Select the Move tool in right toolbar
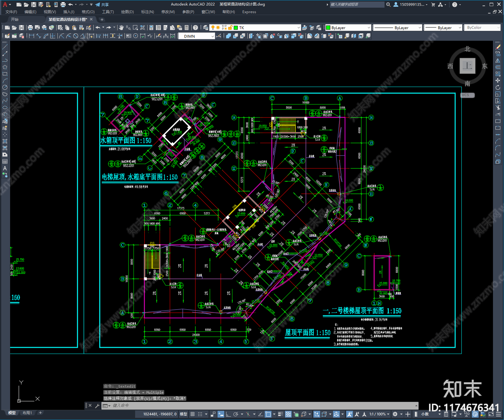Image resolution: width=504 pixels, height=420 pixels. tap(498, 81)
